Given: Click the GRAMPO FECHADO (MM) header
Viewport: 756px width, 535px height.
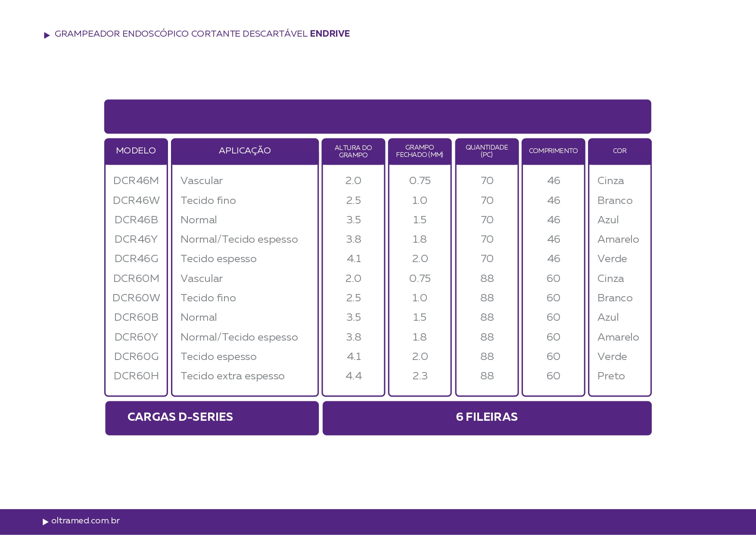Looking at the screenshot, I should [x=420, y=151].
